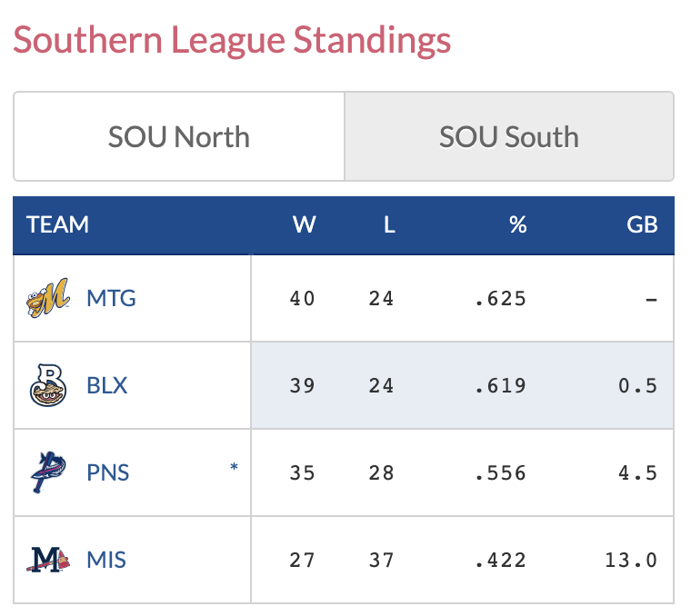Click the % column header
This screenshot has width=691, height=616.
pyautogui.click(x=518, y=224)
